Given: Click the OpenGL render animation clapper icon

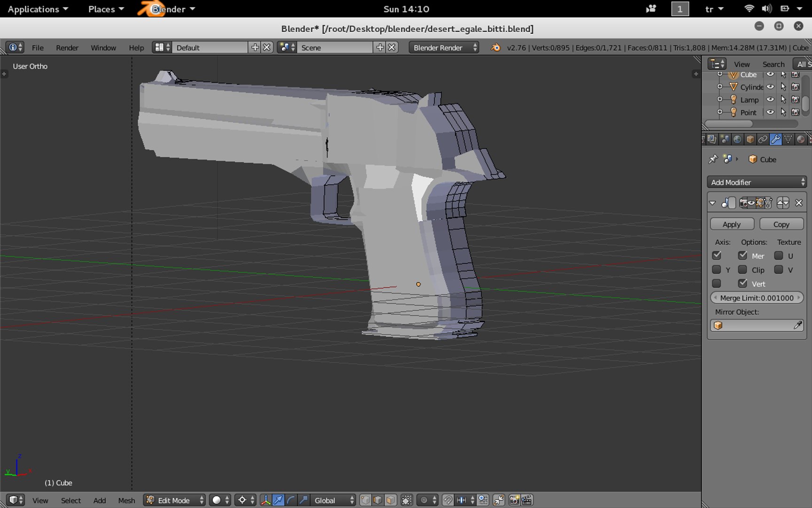Looking at the screenshot, I should pos(527,500).
